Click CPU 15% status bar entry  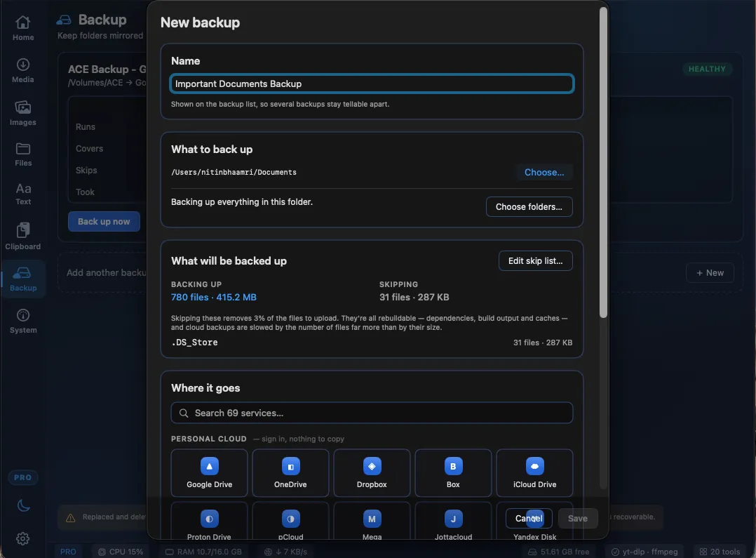coord(121,552)
